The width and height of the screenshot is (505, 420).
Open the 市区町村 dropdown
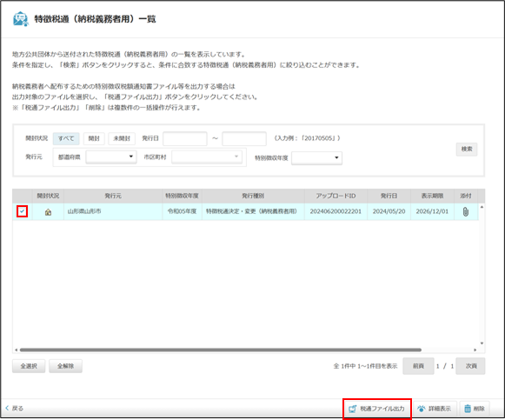coord(207,157)
